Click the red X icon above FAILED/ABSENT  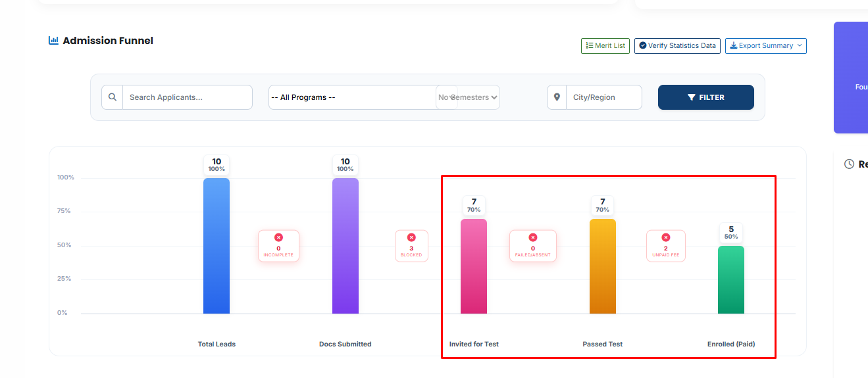[x=533, y=237]
